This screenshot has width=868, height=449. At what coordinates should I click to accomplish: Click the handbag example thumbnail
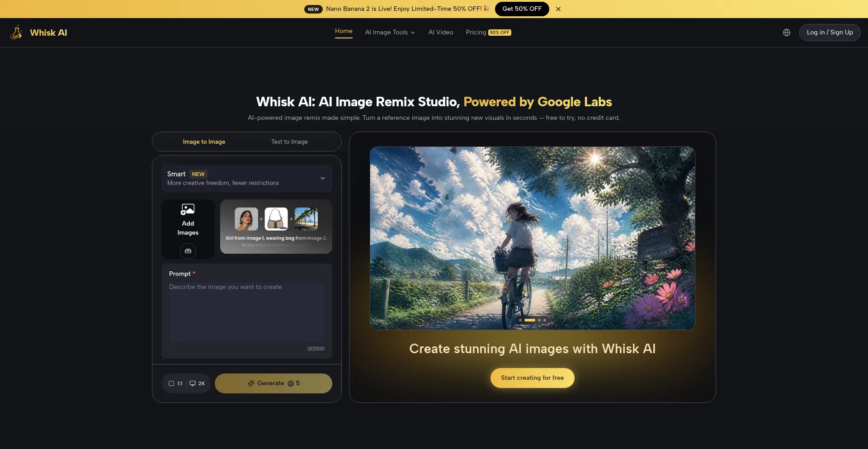point(276,219)
